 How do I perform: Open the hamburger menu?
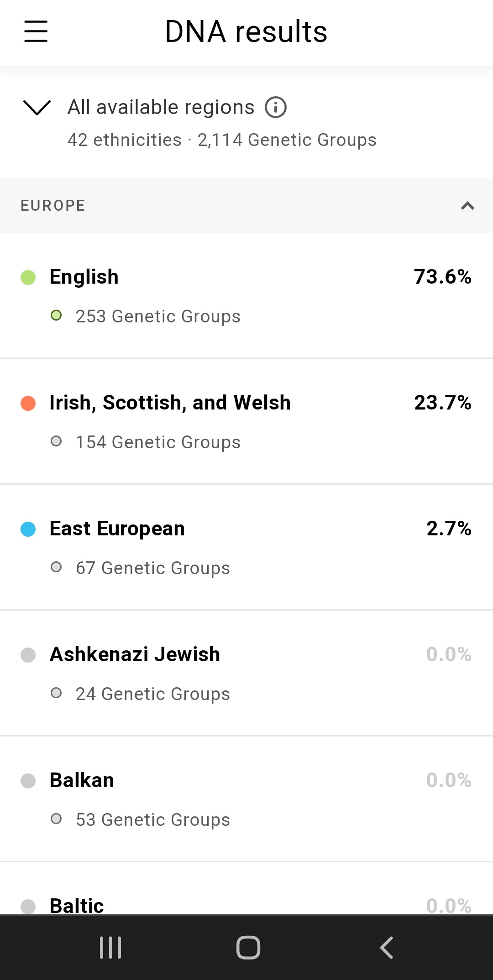click(x=36, y=31)
